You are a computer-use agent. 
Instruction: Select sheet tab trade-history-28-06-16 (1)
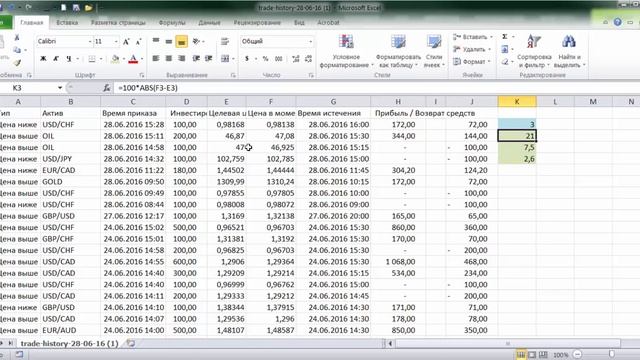tap(69, 344)
